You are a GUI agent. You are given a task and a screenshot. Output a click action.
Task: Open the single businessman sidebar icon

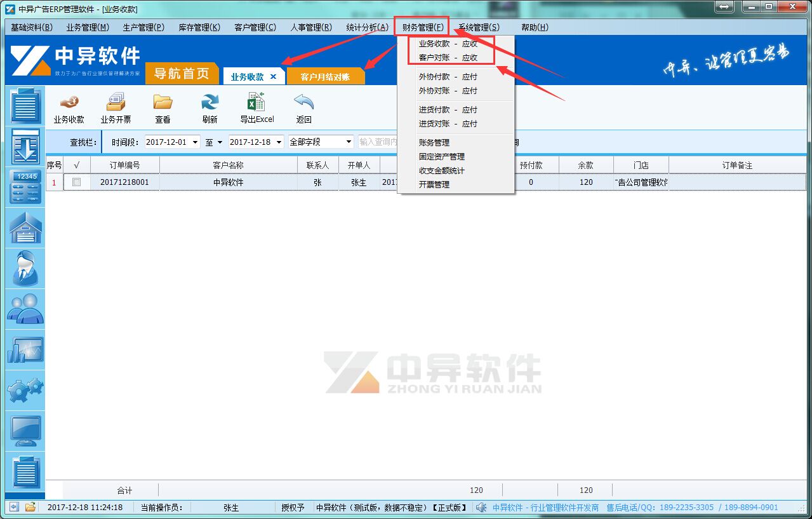(25, 269)
